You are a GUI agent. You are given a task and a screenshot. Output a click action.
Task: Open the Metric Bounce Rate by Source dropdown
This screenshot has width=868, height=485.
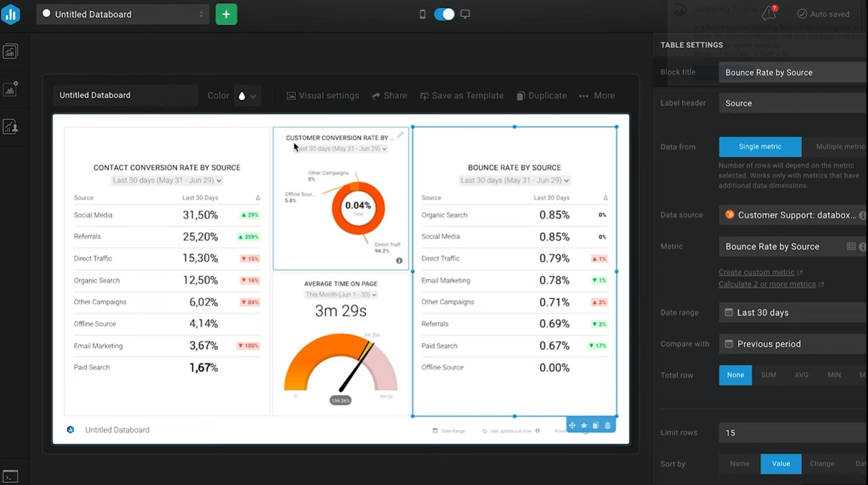click(793, 246)
